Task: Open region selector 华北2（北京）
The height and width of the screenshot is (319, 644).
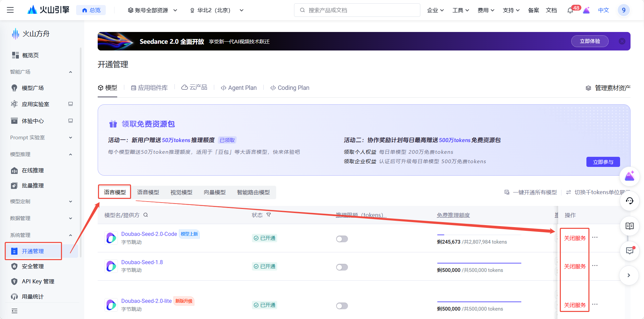Action: click(x=217, y=10)
